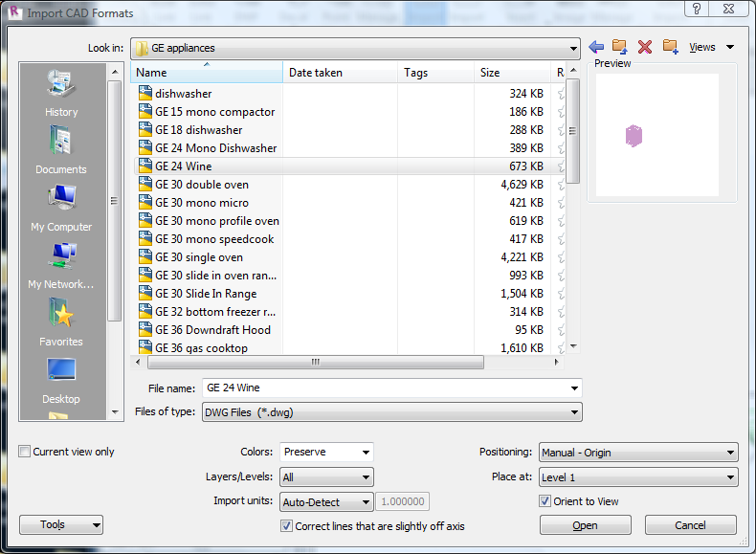Expand the File name dropdown arrow

[x=574, y=388]
